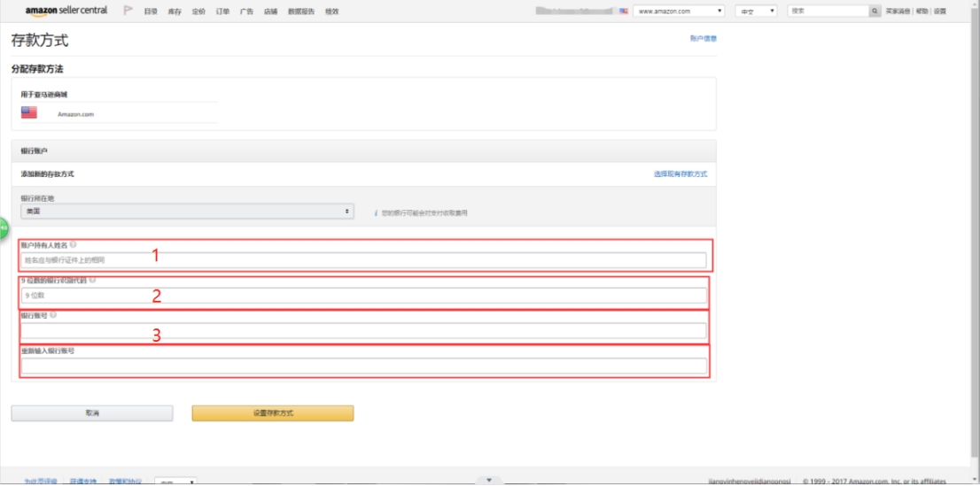Open the 库存 menu
Image resolution: width=980 pixels, height=486 pixels.
coord(175,11)
